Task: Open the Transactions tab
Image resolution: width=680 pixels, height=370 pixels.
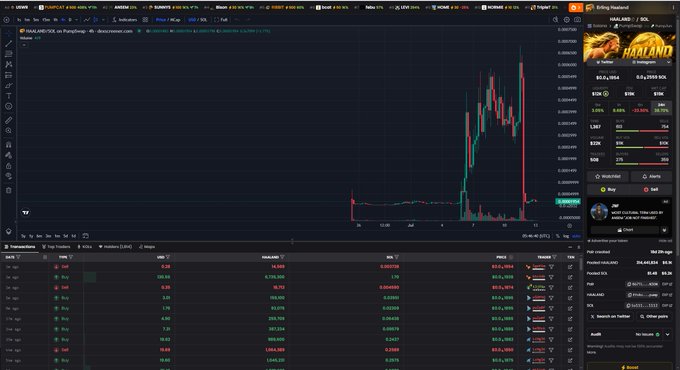Action: coord(20,247)
